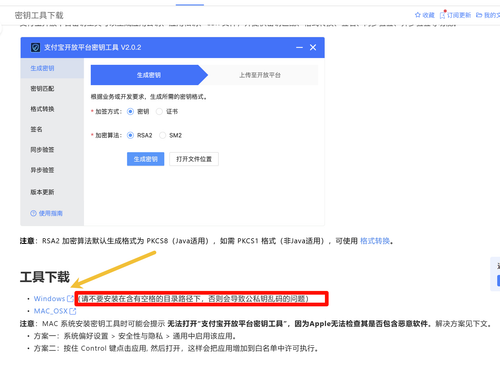Image resolution: width=500 pixels, height=377 pixels.
Task: Select the 密钥 radio button for 加签方式
Action: (x=130, y=111)
